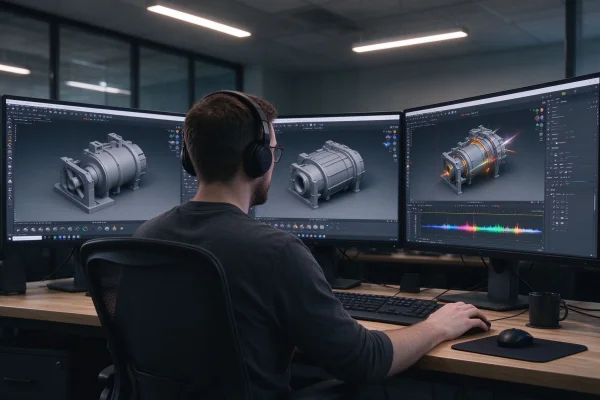Viewport: 600px width, 400px height.
Task: Adjust the blue slider in right monitor's properties panel
Action: 579,181
